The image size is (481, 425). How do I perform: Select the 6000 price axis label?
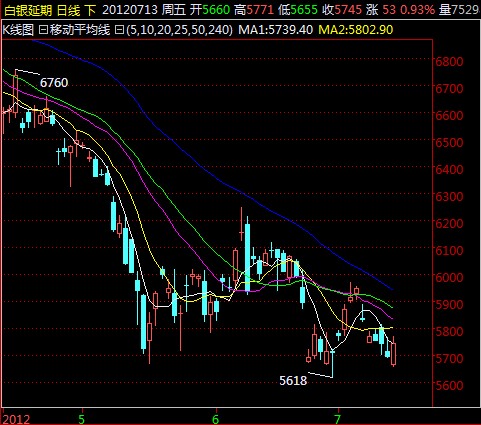pyautogui.click(x=449, y=277)
